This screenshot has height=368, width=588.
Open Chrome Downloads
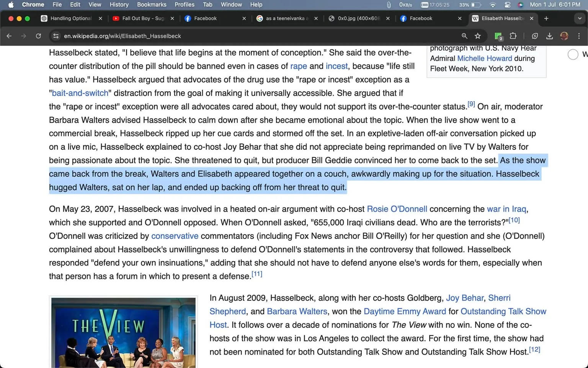click(549, 36)
